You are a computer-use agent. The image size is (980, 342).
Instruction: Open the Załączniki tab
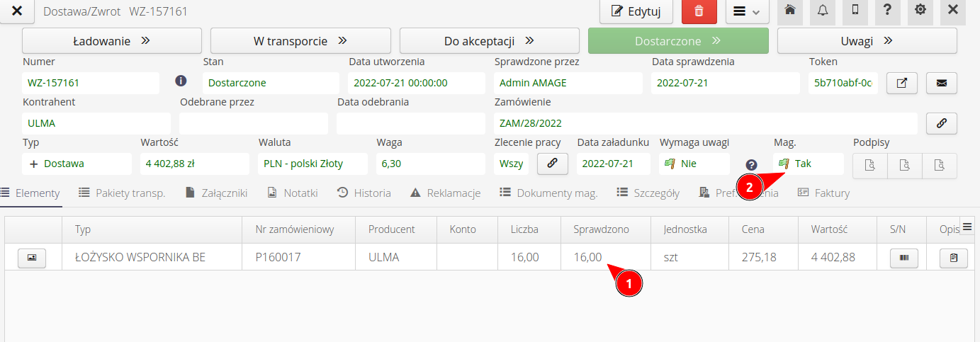click(x=215, y=193)
